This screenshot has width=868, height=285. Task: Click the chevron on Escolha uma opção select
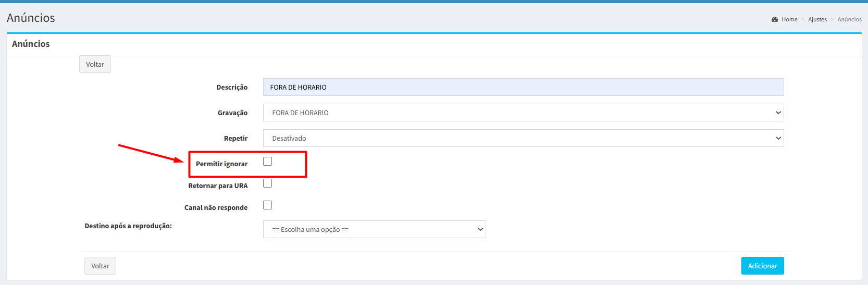[x=480, y=229]
